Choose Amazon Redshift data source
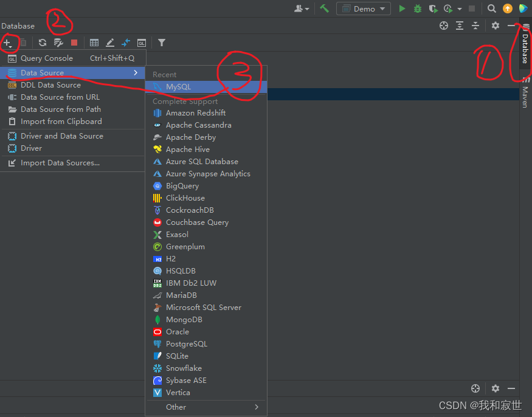The width and height of the screenshot is (532, 417). click(x=206, y=112)
